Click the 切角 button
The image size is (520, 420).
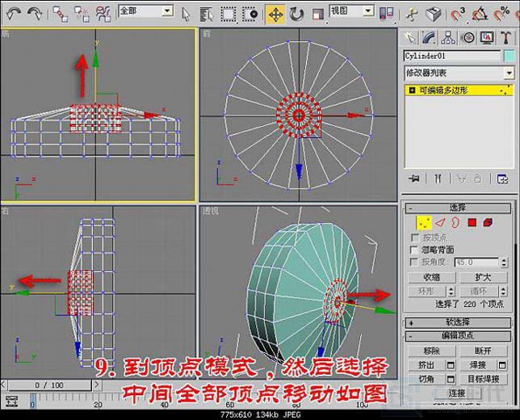pos(426,379)
